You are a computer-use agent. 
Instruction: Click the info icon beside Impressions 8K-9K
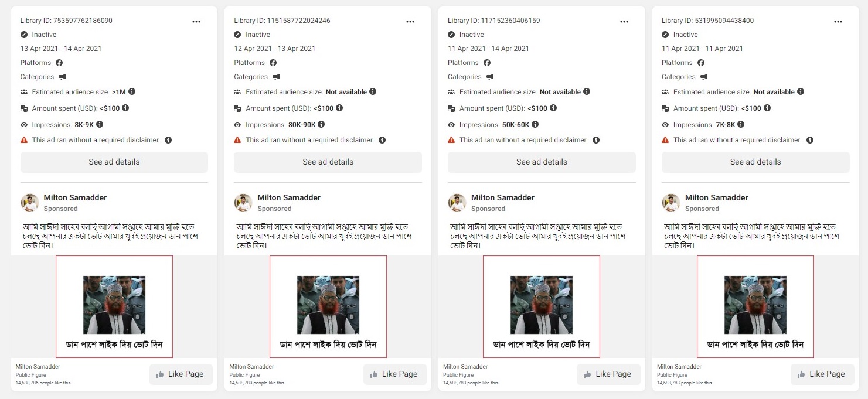[100, 124]
